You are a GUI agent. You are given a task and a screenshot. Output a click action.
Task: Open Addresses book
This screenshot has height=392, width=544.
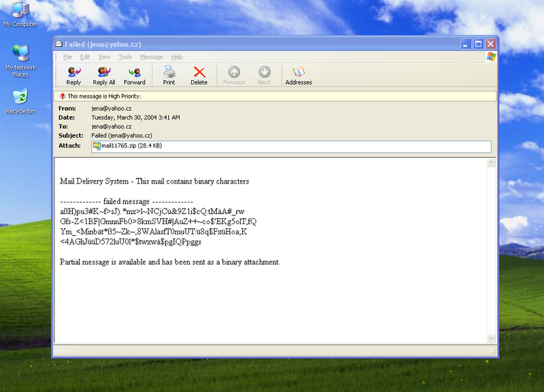(x=299, y=76)
